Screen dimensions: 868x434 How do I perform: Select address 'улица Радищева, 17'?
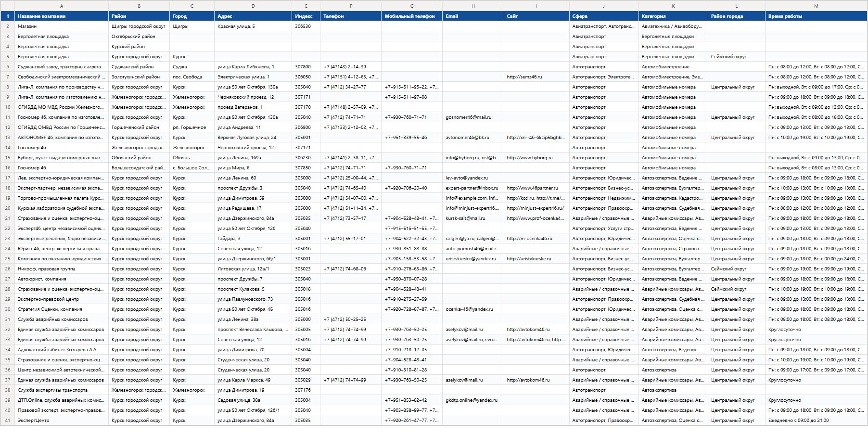tap(253, 208)
